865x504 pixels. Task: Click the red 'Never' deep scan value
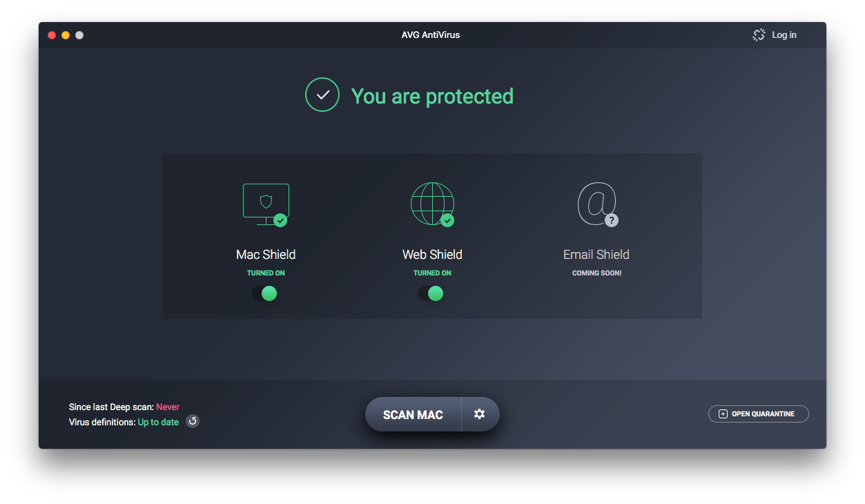point(168,407)
